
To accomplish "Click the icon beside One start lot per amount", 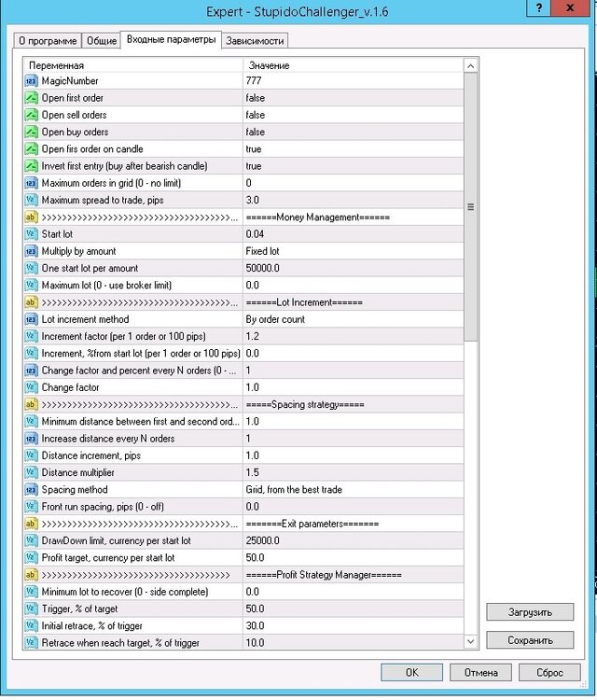I will (31, 268).
